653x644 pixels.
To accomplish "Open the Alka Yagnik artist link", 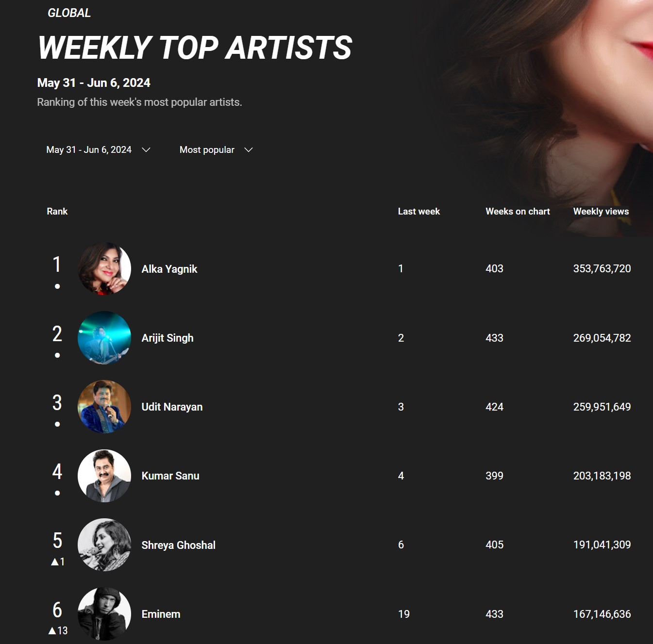I will (169, 269).
